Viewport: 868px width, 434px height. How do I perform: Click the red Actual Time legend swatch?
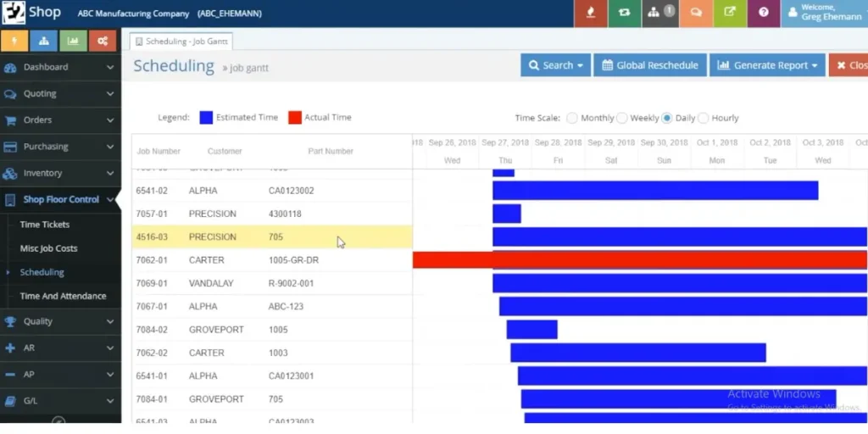295,118
